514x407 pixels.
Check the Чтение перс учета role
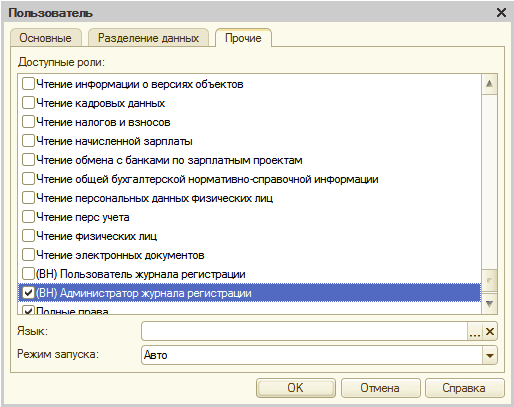point(28,217)
